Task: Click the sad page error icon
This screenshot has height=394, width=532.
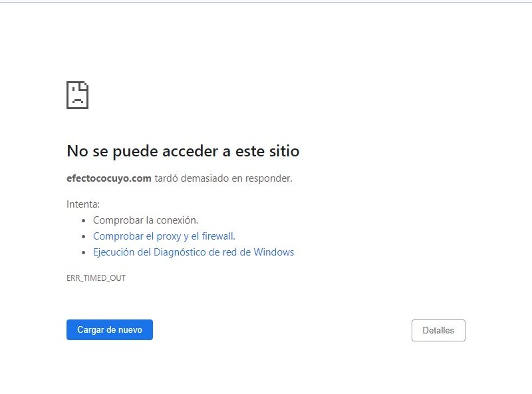Action: [x=77, y=95]
